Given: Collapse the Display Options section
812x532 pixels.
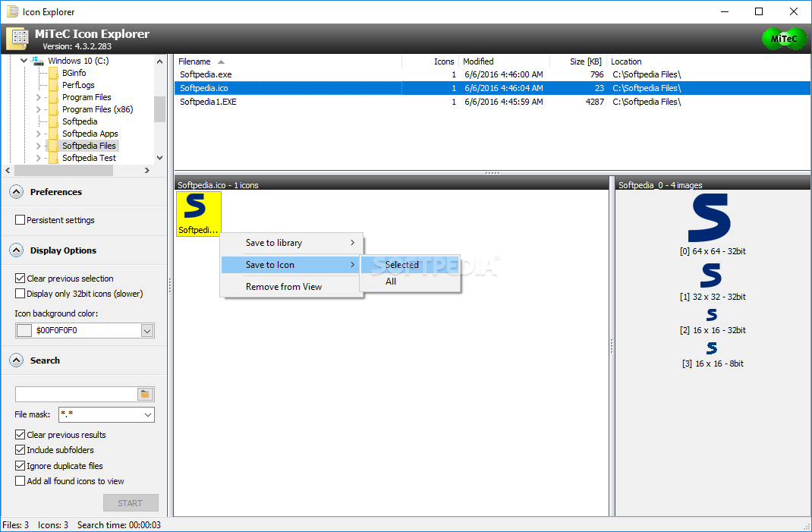Looking at the screenshot, I should click(17, 250).
